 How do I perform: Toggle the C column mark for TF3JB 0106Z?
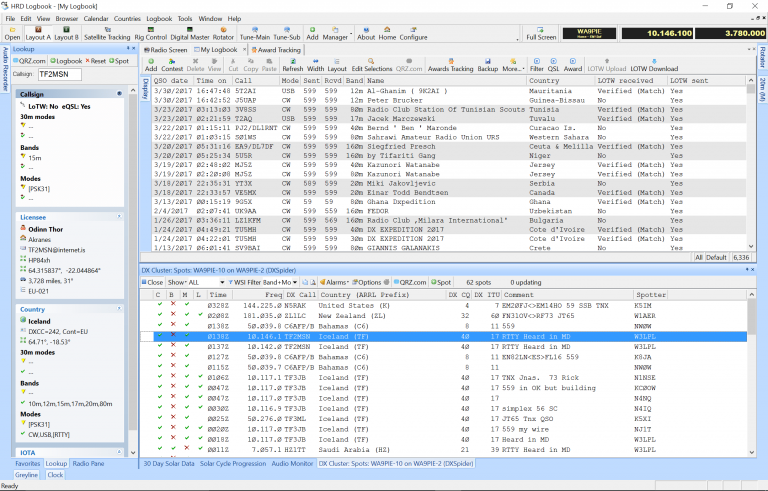(160, 377)
